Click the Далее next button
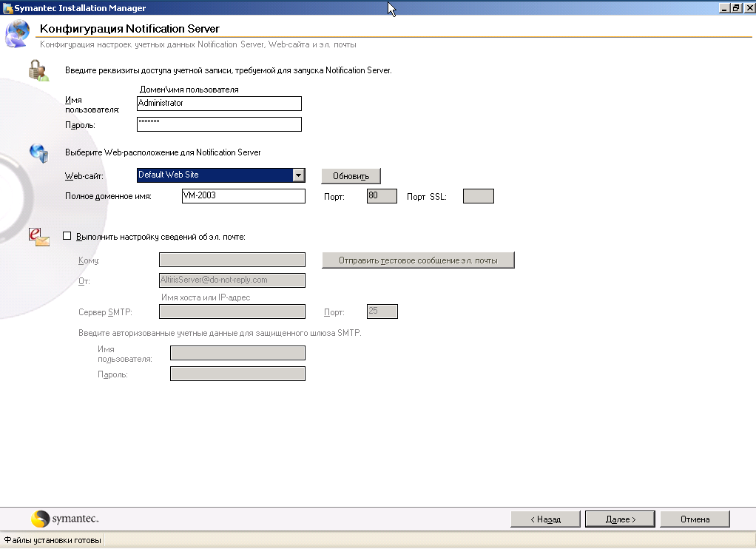This screenshot has height=549, width=756. point(620,519)
